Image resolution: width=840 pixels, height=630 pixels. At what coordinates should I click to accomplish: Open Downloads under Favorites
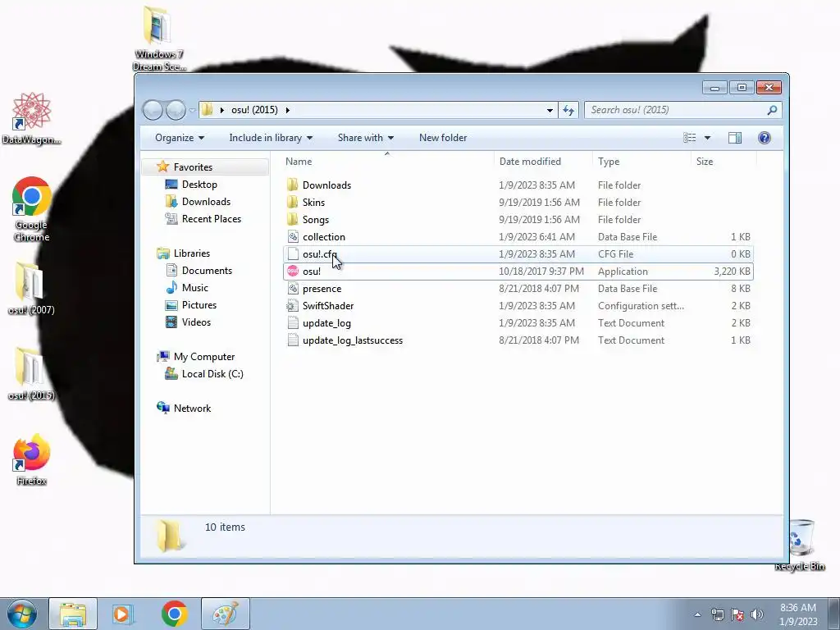(206, 202)
